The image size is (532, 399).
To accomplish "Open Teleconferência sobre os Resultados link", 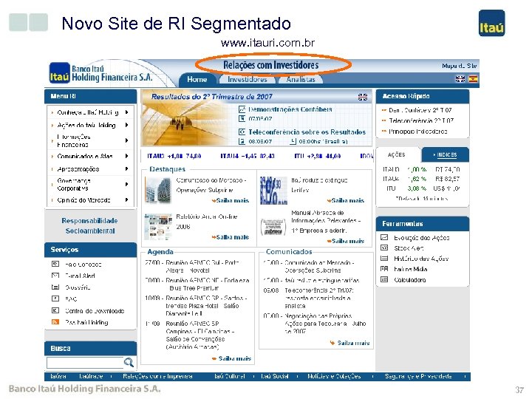I will click(x=307, y=132).
